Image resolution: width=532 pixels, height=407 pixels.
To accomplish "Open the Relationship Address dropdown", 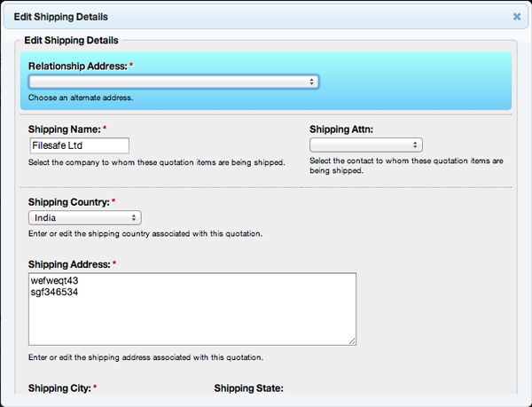I will [x=174, y=82].
